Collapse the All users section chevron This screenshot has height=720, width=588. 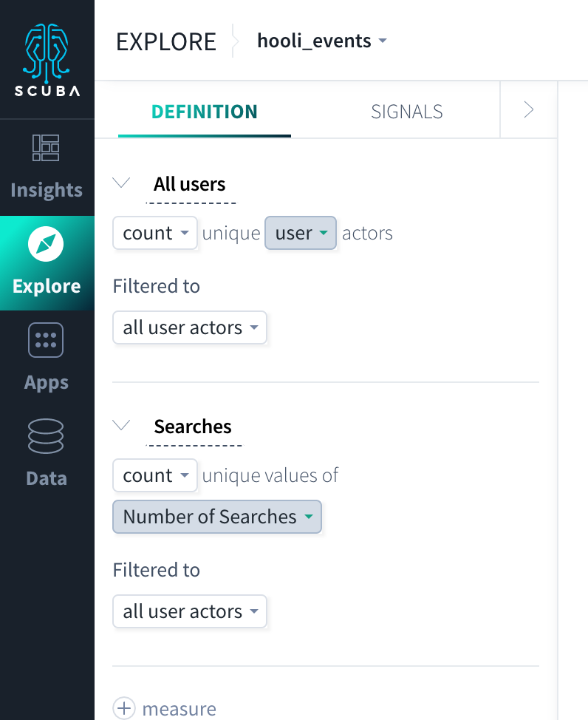[122, 183]
